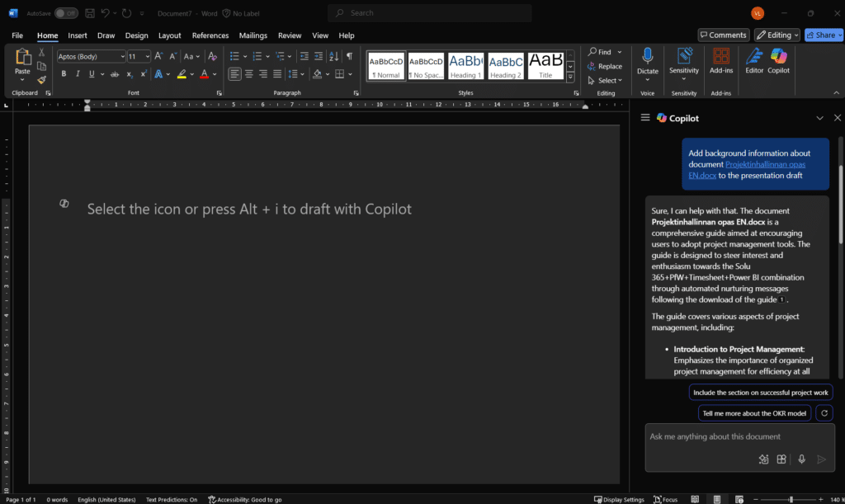Screen dimensions: 845x504
Task: Open the References tab
Action: [x=210, y=35]
